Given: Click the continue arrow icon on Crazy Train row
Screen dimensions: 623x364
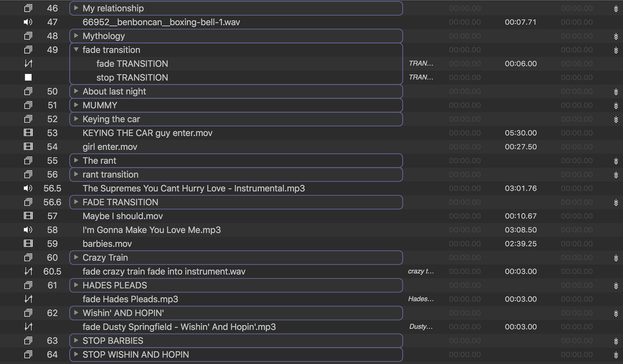Looking at the screenshot, I should click(616, 258).
